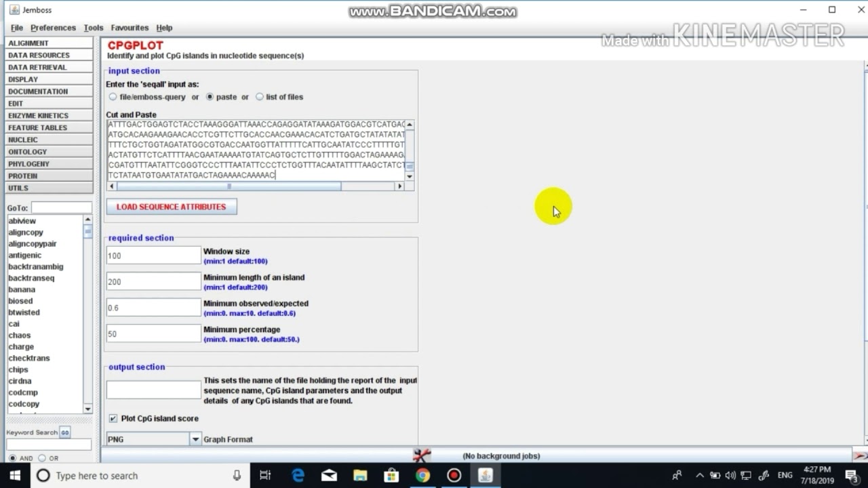Click the red arrow icon at status bar end

click(859, 456)
